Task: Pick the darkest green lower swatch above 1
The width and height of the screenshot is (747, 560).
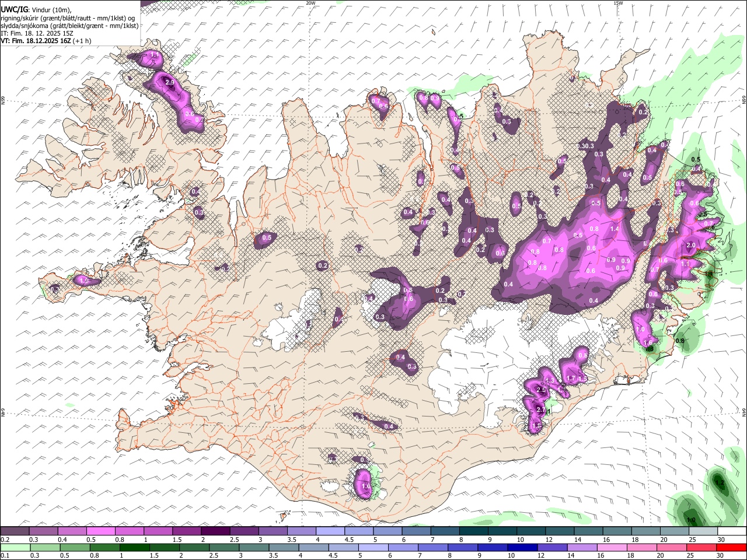Action: [134, 548]
